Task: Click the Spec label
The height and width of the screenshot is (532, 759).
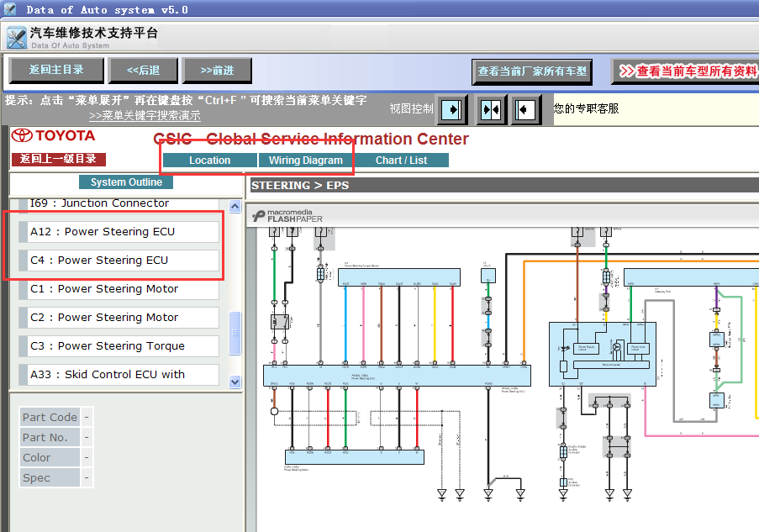Action: point(50,477)
